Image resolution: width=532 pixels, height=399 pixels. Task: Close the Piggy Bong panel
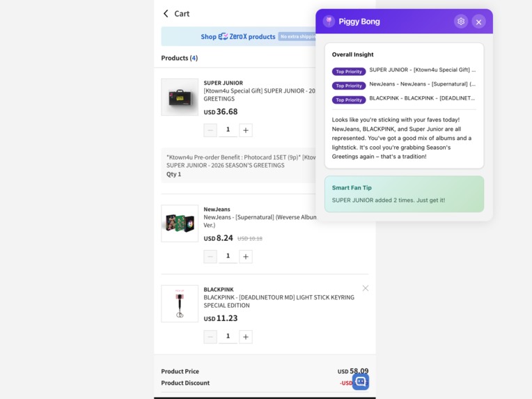(478, 22)
